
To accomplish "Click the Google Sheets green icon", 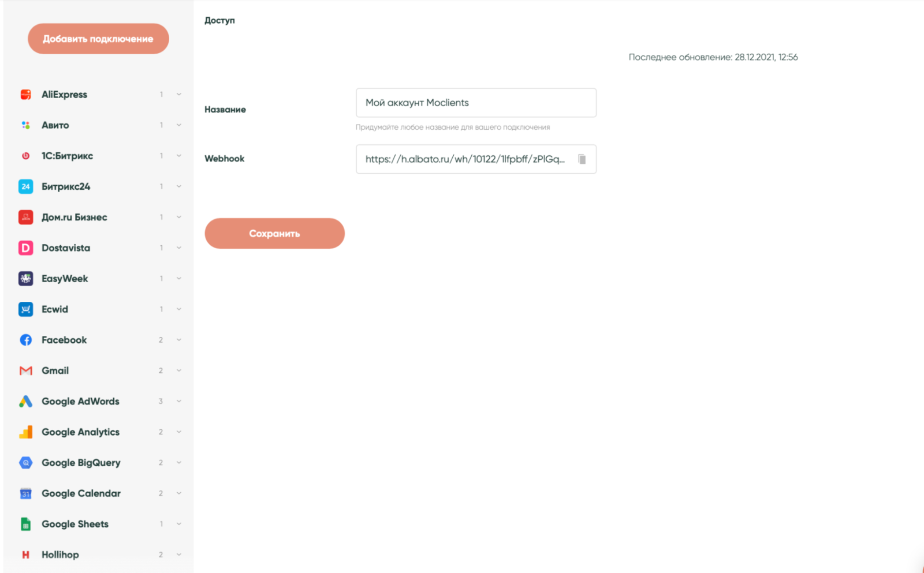I will [25, 524].
